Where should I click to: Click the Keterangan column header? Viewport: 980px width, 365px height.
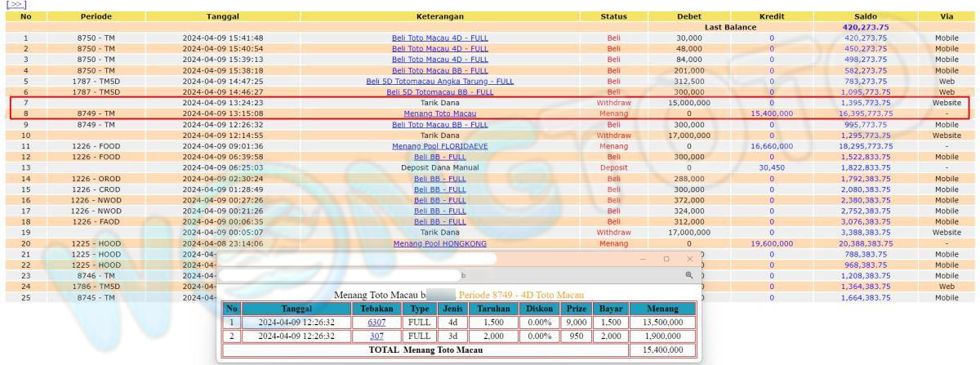click(x=439, y=16)
